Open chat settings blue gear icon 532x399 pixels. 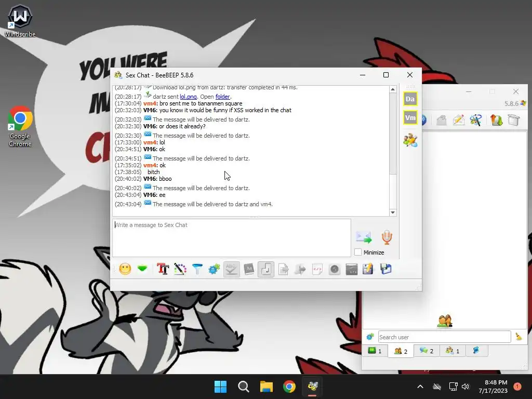tap(214, 269)
